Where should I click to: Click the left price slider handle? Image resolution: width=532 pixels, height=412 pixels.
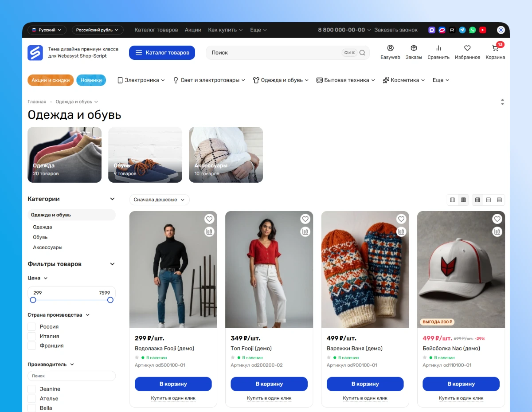click(x=33, y=300)
